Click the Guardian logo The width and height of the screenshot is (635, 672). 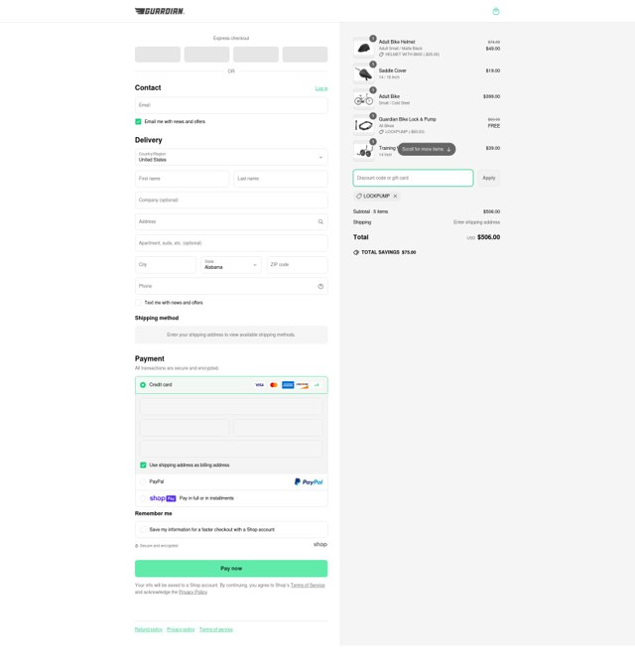pos(160,11)
